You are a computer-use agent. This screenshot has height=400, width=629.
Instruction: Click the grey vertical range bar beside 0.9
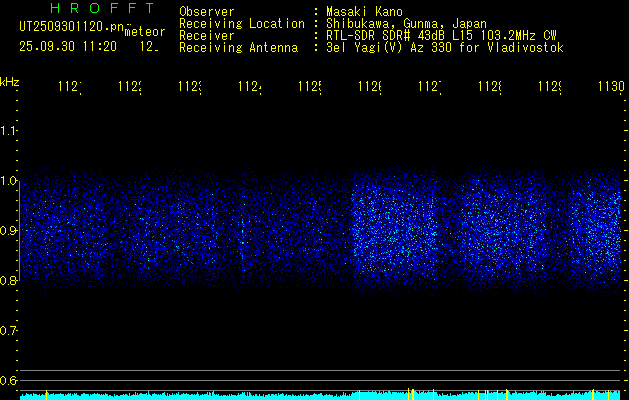pyautogui.click(x=19, y=231)
